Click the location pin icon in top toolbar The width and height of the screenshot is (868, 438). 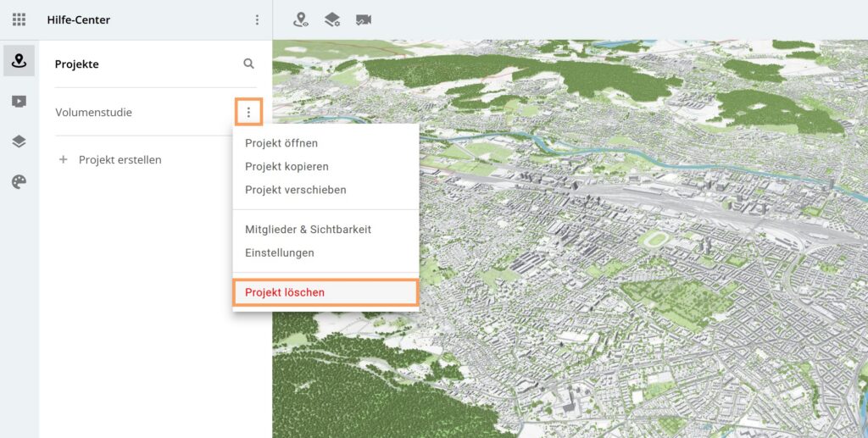[300, 19]
